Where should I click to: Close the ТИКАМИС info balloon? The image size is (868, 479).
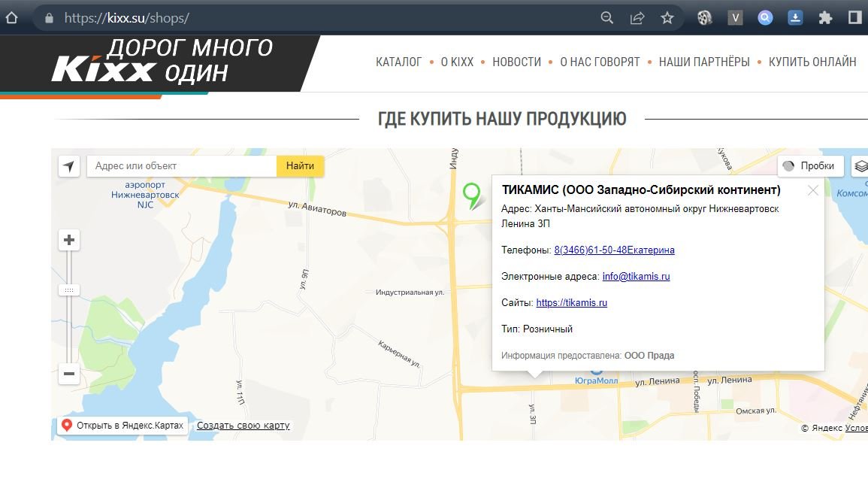point(812,190)
